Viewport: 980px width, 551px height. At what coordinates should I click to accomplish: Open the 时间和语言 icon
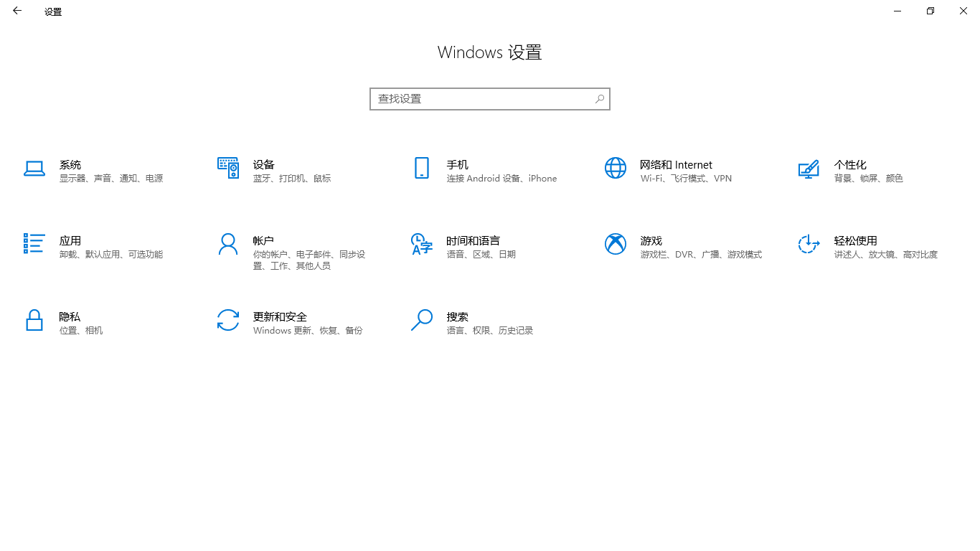(422, 244)
